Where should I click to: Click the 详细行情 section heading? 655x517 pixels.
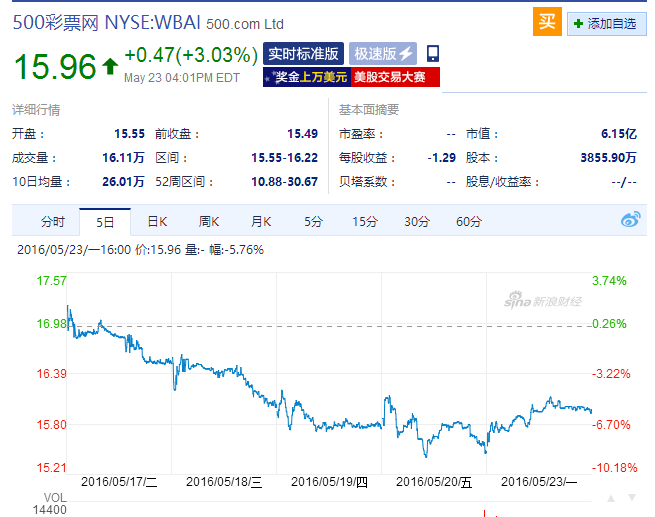pyautogui.click(x=36, y=110)
